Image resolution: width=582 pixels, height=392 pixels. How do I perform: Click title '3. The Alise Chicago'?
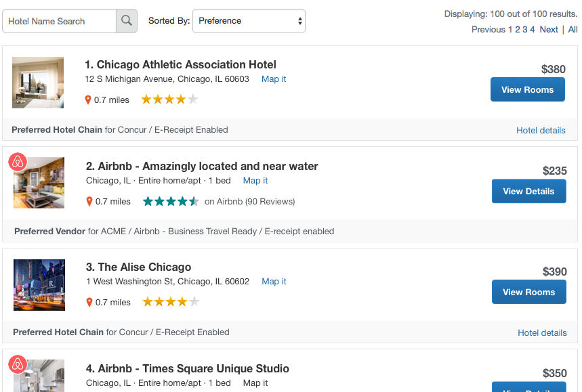coord(138,267)
